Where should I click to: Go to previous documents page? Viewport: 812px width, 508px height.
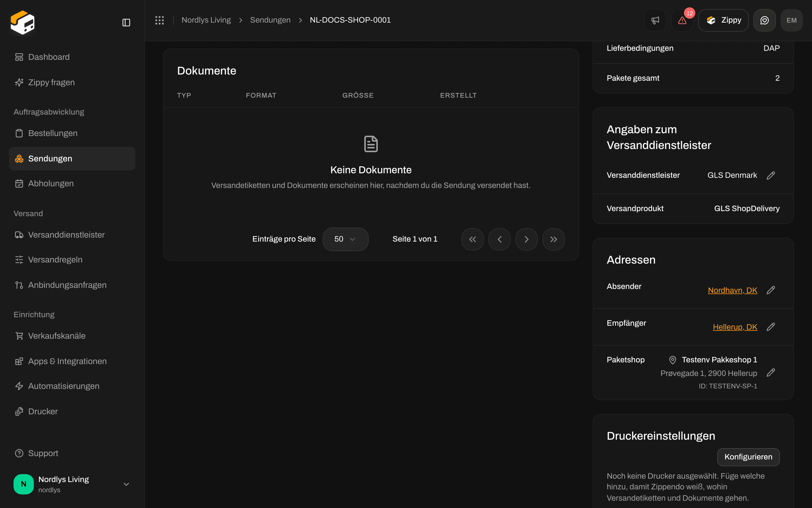point(499,239)
